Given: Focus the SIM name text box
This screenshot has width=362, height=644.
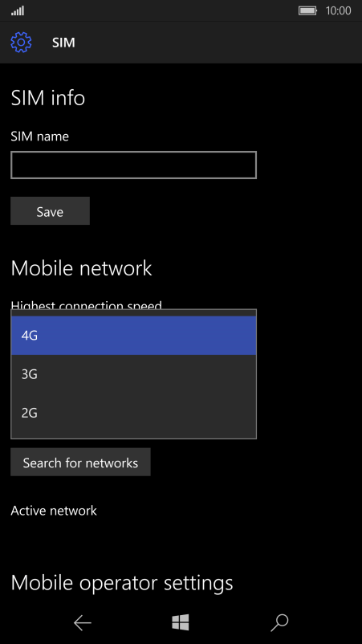Looking at the screenshot, I should (x=134, y=165).
